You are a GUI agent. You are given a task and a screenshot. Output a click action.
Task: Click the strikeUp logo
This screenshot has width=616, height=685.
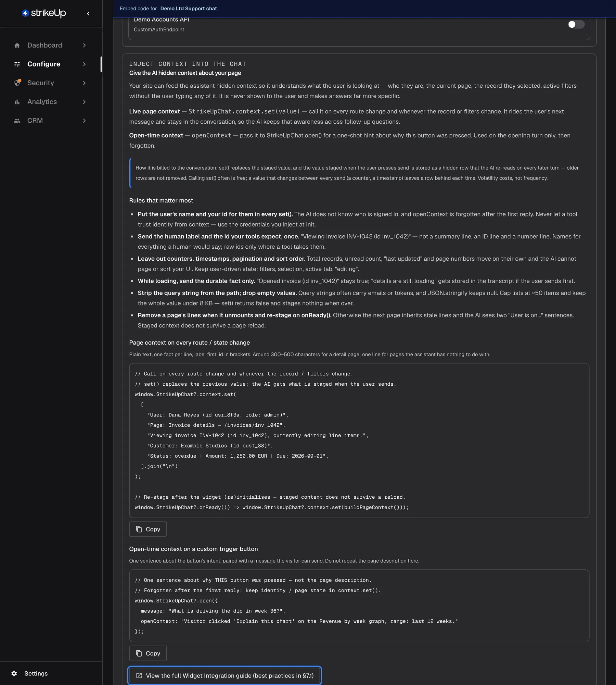(44, 13)
